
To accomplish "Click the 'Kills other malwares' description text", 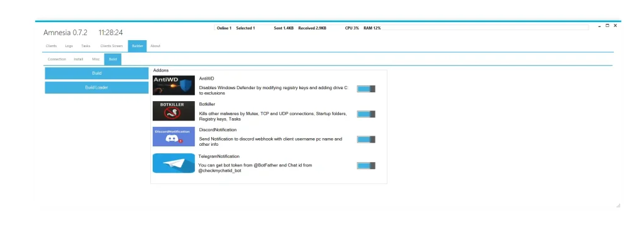I will 273,116.
